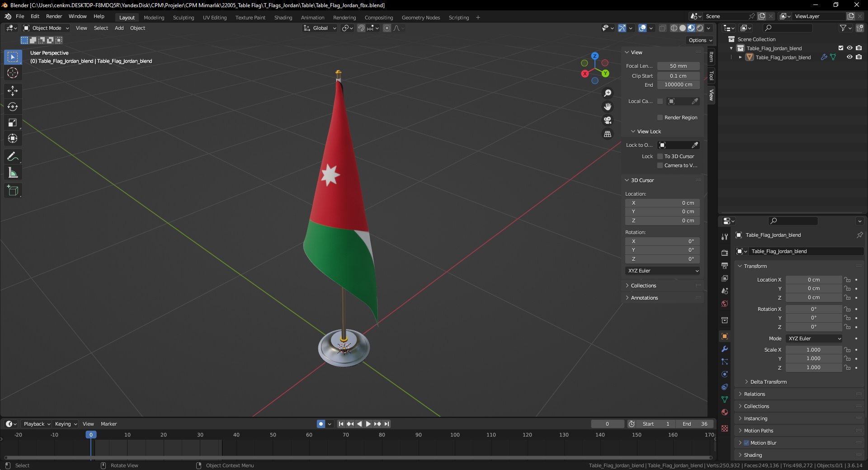
Task: Select the Measure tool
Action: (13, 173)
